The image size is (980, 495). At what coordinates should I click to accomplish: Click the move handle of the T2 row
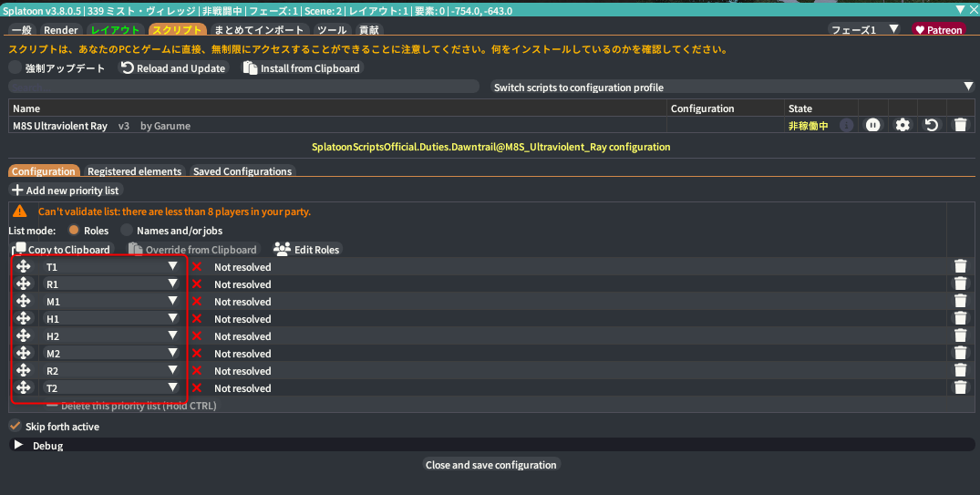(x=23, y=387)
